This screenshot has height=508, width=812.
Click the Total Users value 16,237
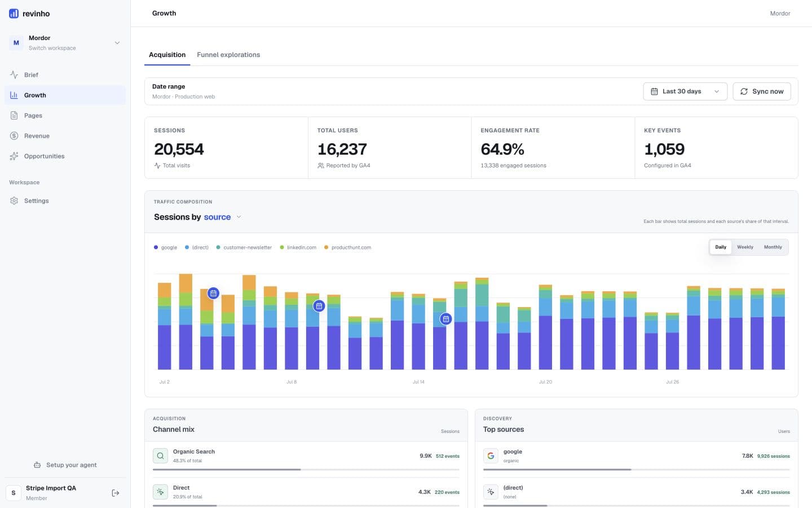point(342,149)
